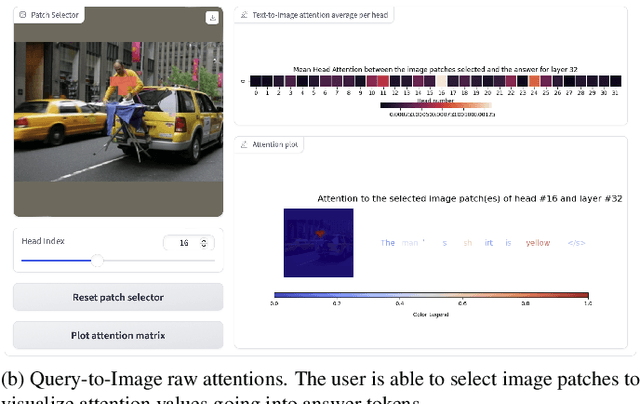The image size is (640, 404).
Task: Click the heatmap cell for head 31
Action: 615,81
